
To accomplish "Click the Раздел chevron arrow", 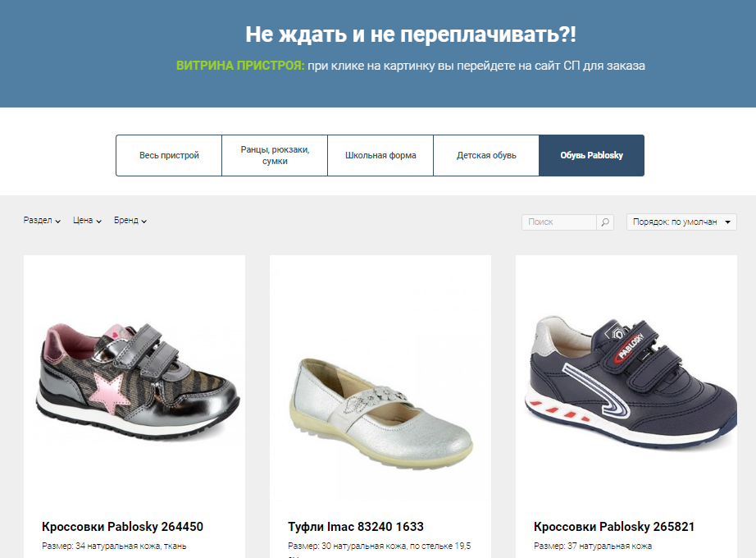I will (58, 222).
